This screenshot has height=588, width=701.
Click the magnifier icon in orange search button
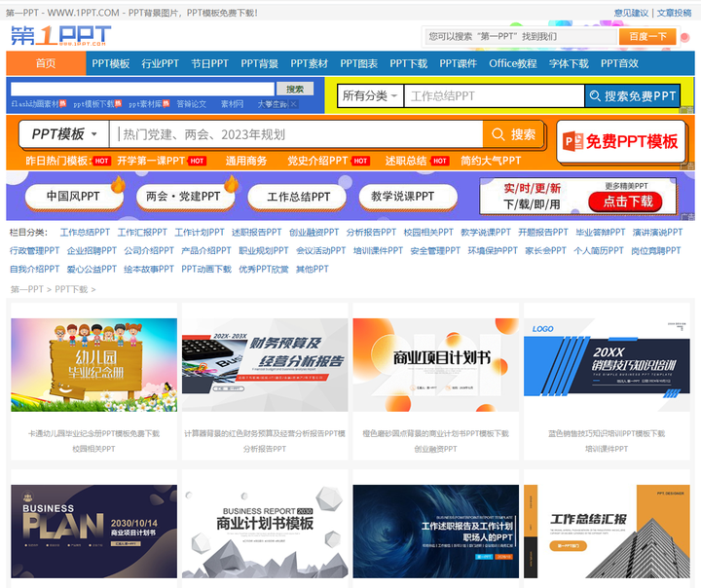(x=498, y=134)
